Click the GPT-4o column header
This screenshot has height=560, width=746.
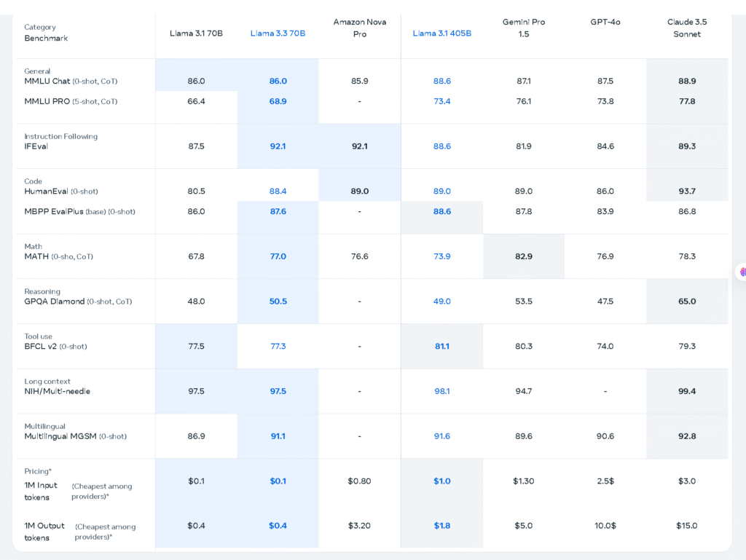tap(605, 22)
